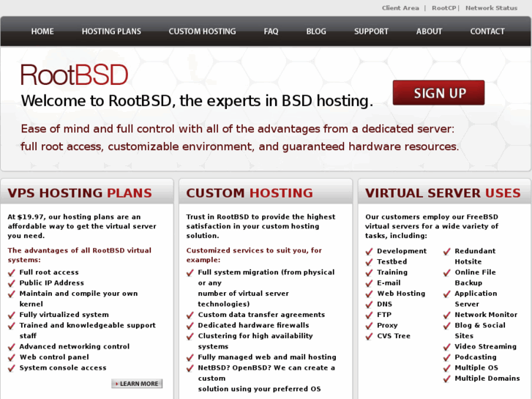Click checkmark beside Redundant Hotsite
The width and height of the screenshot is (532, 399).
click(x=447, y=252)
